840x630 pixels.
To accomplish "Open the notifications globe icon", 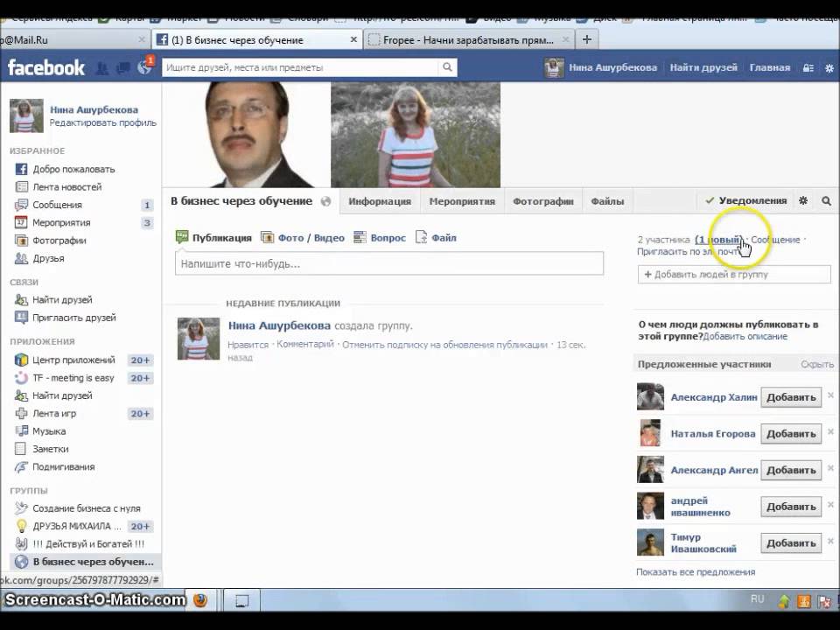I will pos(144,68).
